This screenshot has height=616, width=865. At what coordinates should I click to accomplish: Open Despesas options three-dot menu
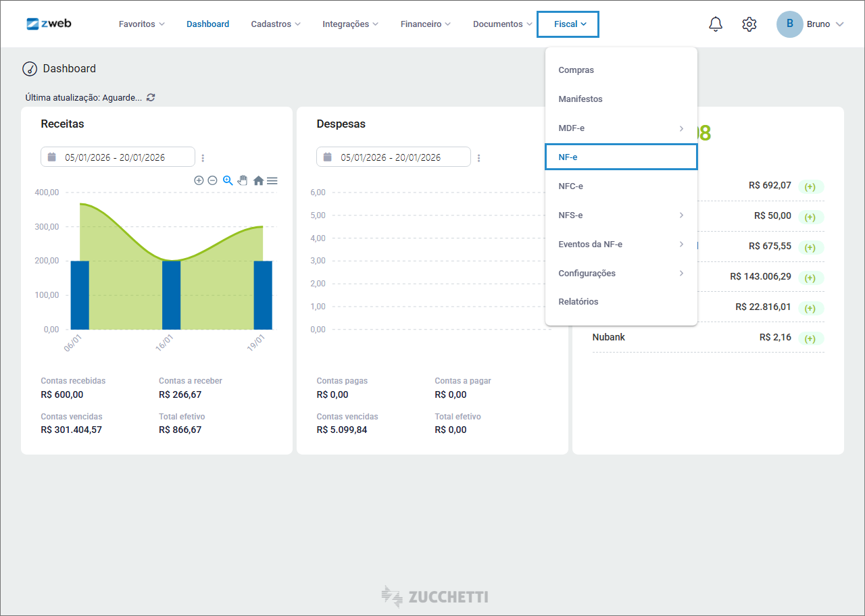(478, 158)
